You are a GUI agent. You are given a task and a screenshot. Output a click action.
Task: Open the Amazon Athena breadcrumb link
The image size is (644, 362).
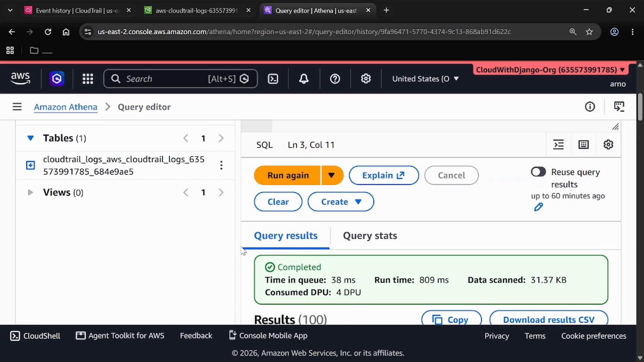65,107
